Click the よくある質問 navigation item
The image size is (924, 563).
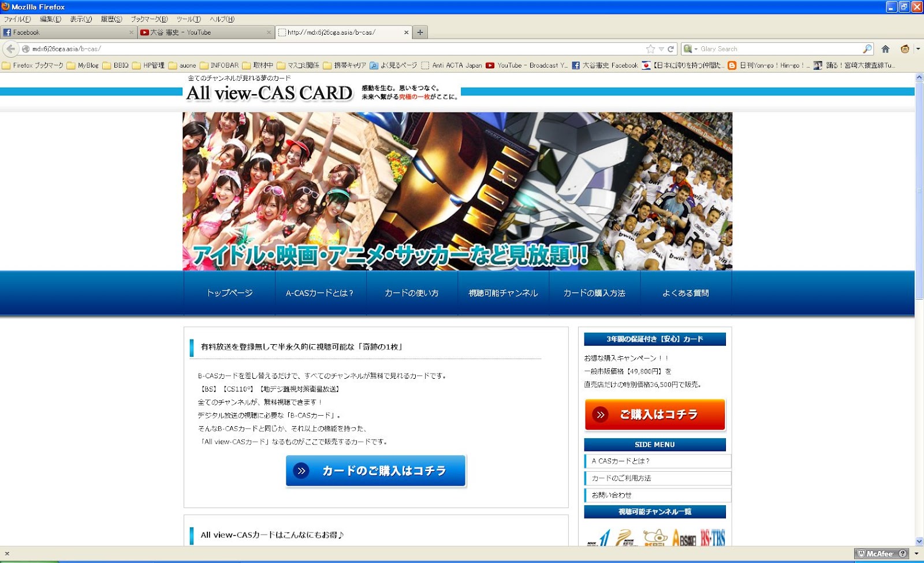685,293
